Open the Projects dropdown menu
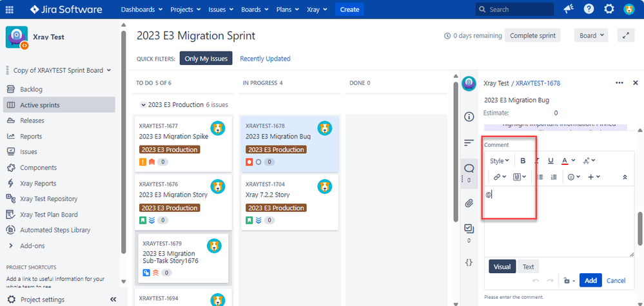644x306 pixels. tap(186, 9)
